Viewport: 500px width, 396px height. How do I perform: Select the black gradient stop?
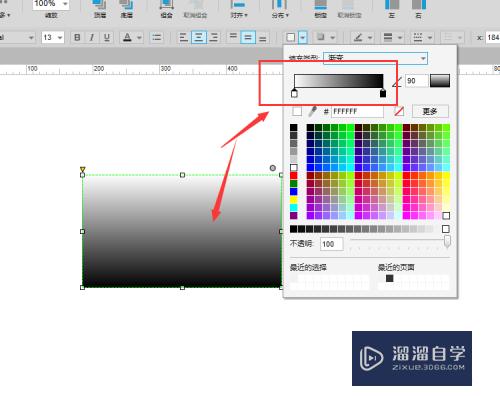tap(383, 93)
